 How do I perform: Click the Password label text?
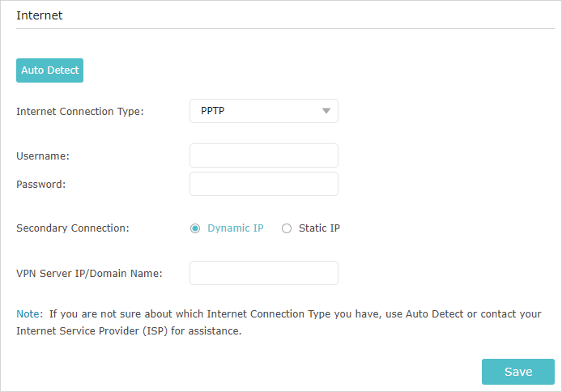pos(41,184)
